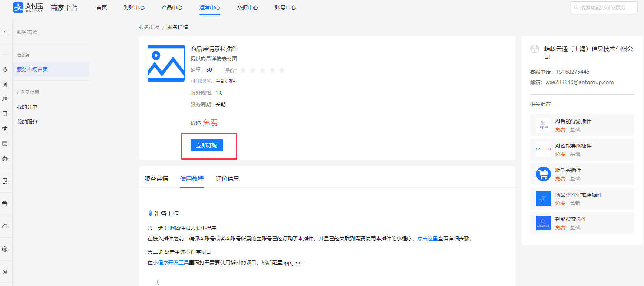Click the 立即订购 button
644x286 pixels.
[207, 145]
